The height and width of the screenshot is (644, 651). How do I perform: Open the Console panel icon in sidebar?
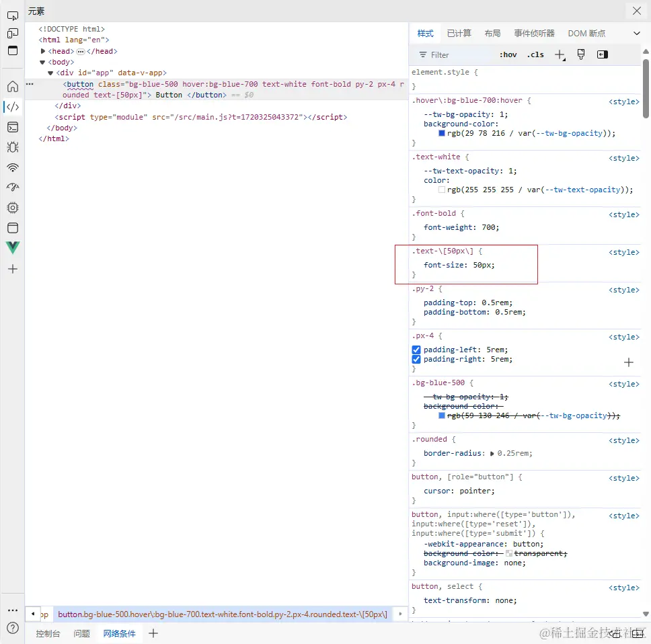click(13, 127)
